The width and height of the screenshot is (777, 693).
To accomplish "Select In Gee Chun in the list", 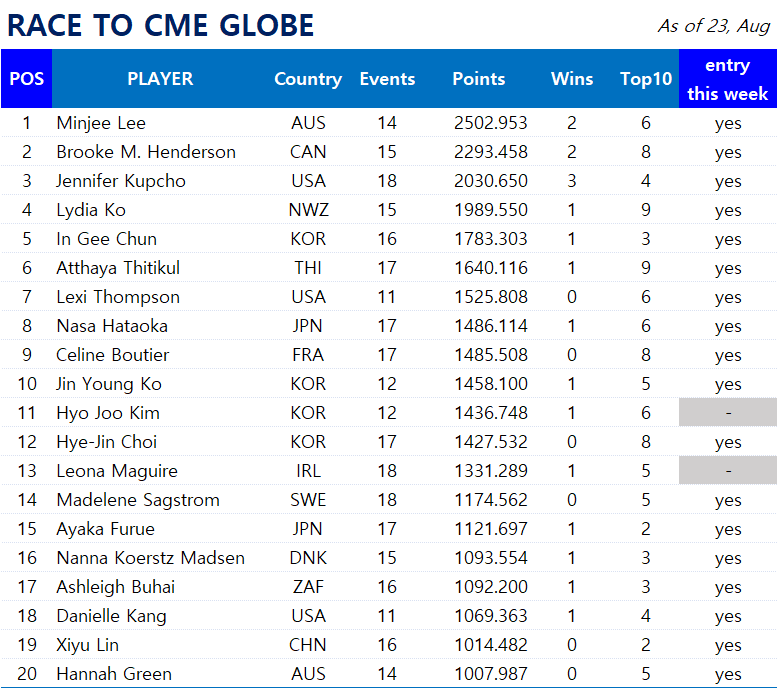I will 107,239.
